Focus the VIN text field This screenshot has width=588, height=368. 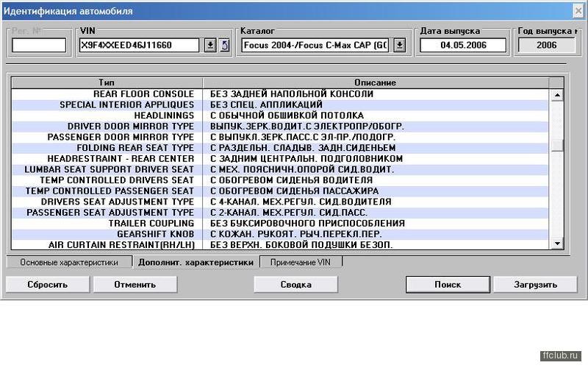(x=139, y=46)
